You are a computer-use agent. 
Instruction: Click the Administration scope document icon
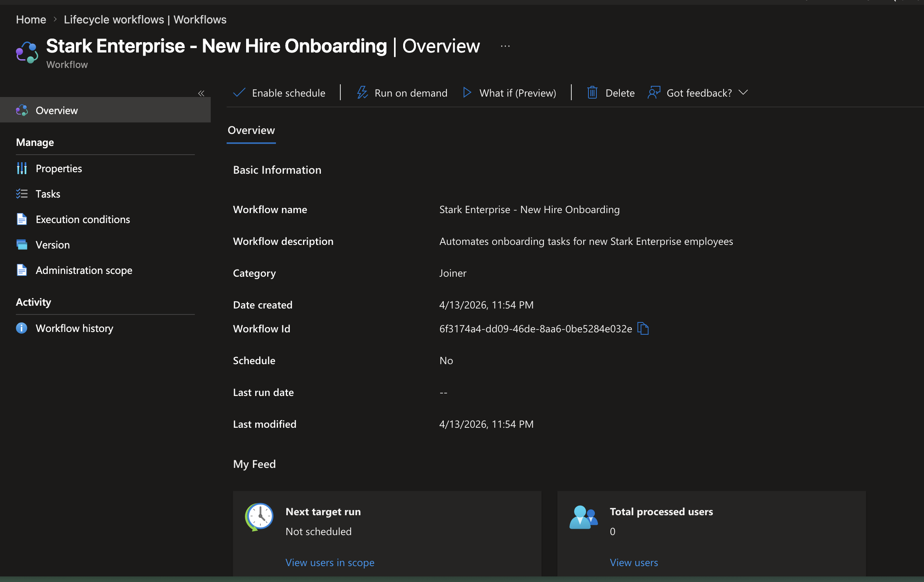(x=22, y=270)
